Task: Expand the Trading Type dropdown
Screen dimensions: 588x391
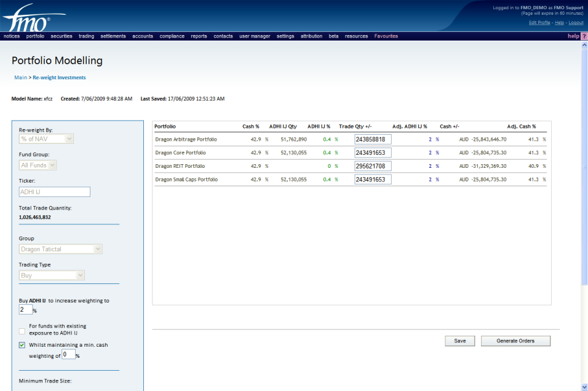Action: (52, 275)
